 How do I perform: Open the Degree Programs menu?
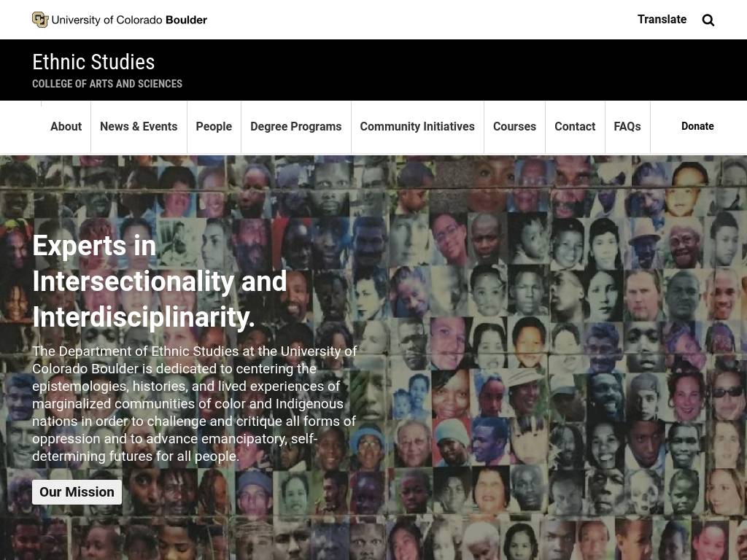click(296, 127)
